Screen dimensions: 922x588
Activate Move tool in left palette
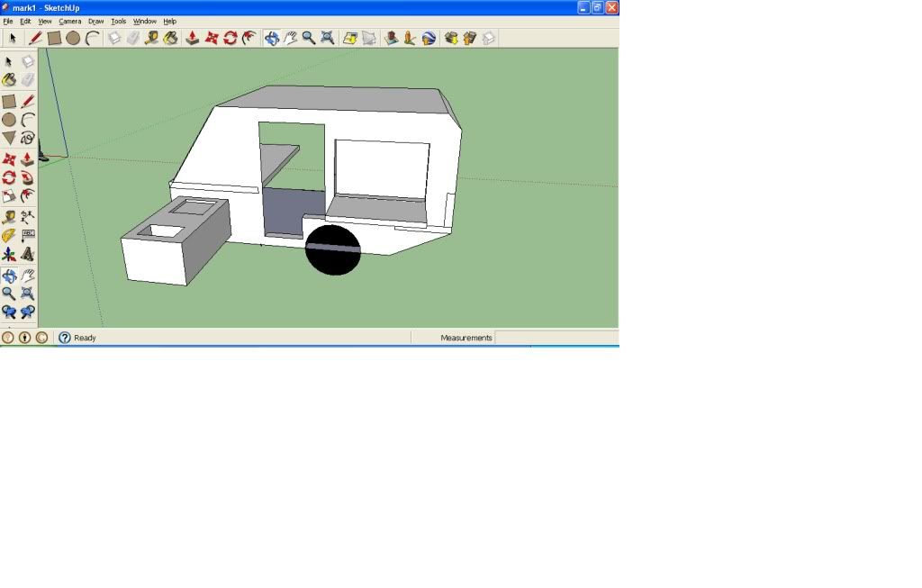point(9,159)
